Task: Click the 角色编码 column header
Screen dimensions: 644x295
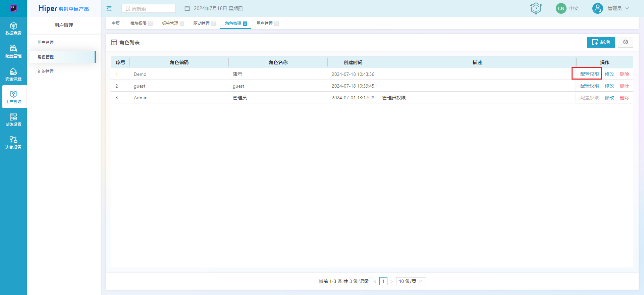Action: pos(179,62)
